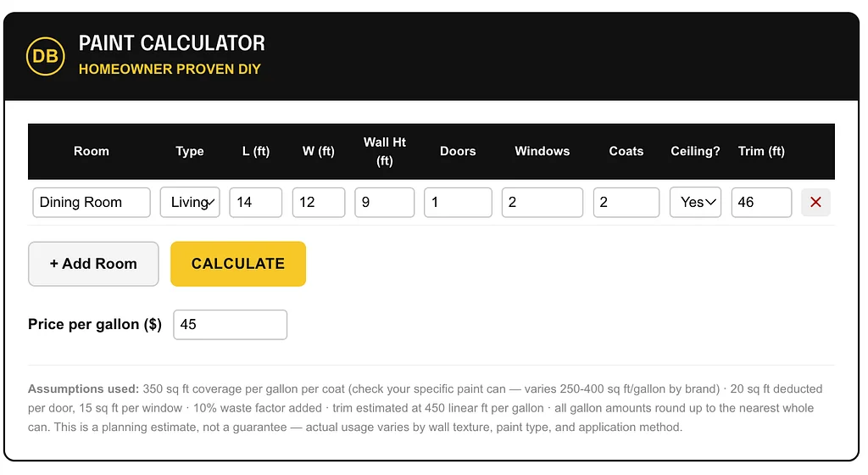
Task: Click the yellow CALCULATE button
Action: pyautogui.click(x=238, y=264)
